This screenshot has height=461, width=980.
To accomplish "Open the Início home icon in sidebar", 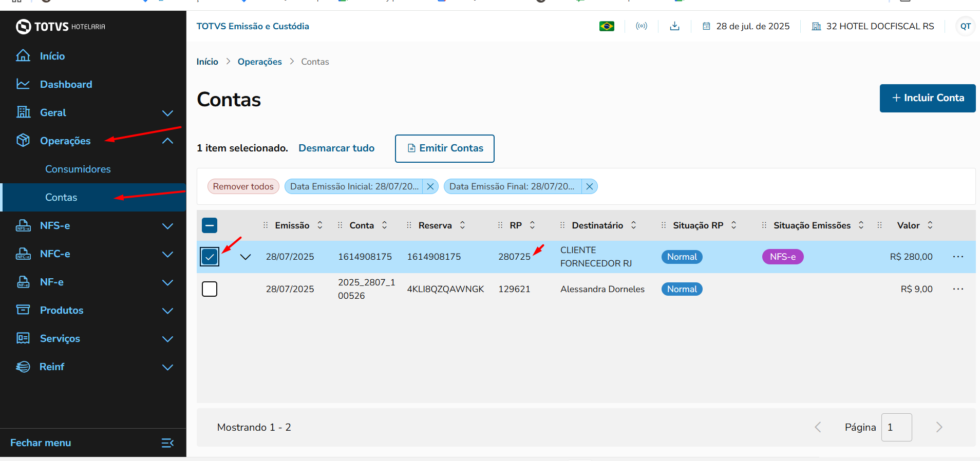I will [x=23, y=55].
